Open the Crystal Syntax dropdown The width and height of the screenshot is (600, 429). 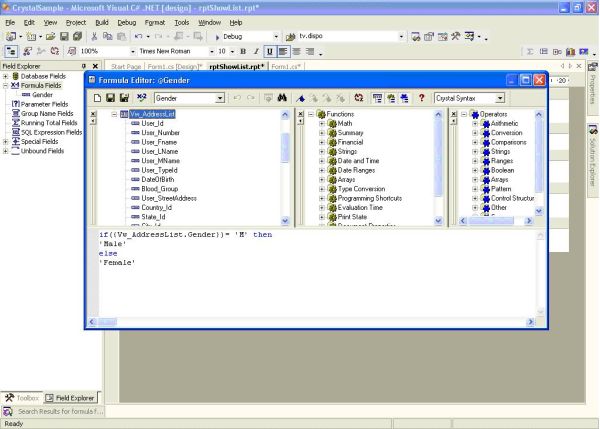click(500, 98)
